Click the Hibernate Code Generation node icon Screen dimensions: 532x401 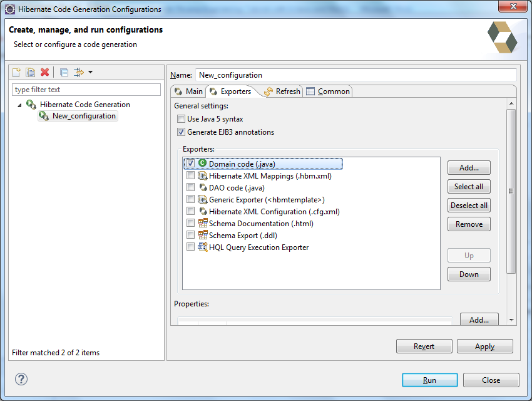pos(31,104)
